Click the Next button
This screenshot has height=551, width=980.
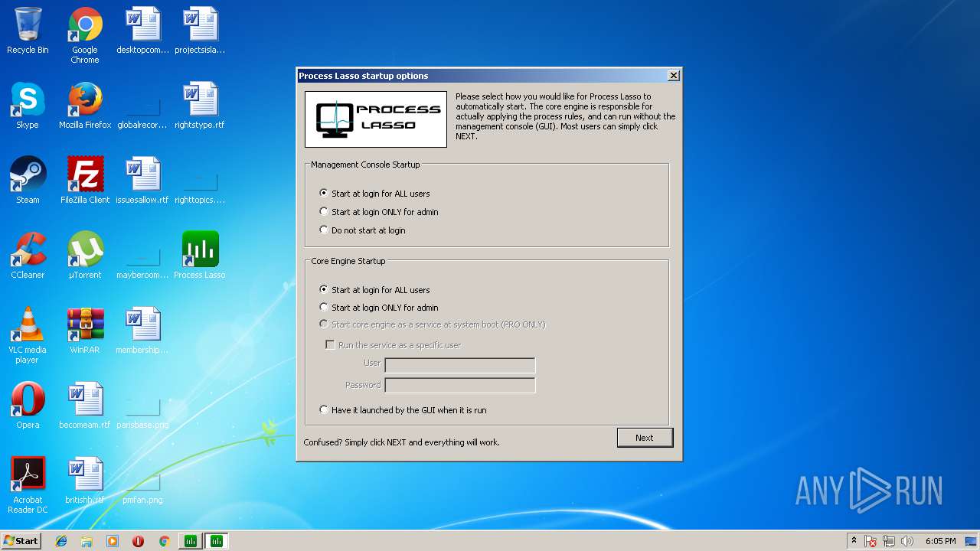(645, 438)
